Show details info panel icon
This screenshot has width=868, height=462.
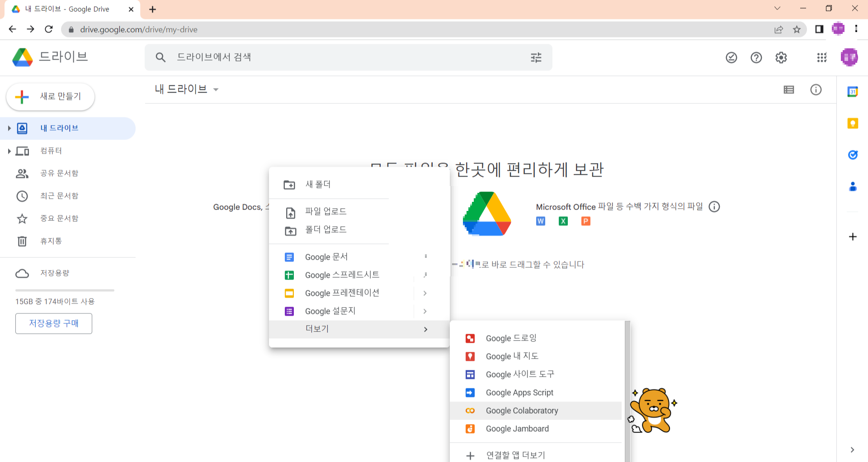click(x=816, y=90)
